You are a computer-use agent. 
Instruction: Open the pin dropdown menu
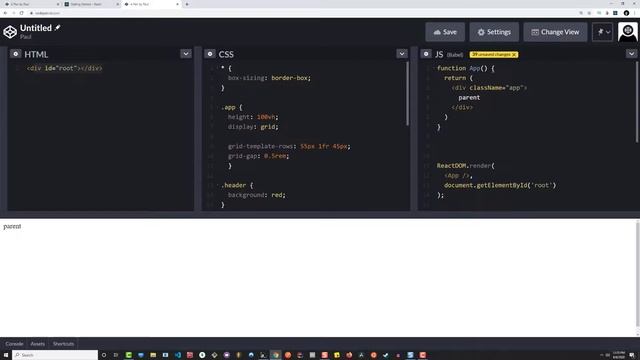(x=602, y=32)
